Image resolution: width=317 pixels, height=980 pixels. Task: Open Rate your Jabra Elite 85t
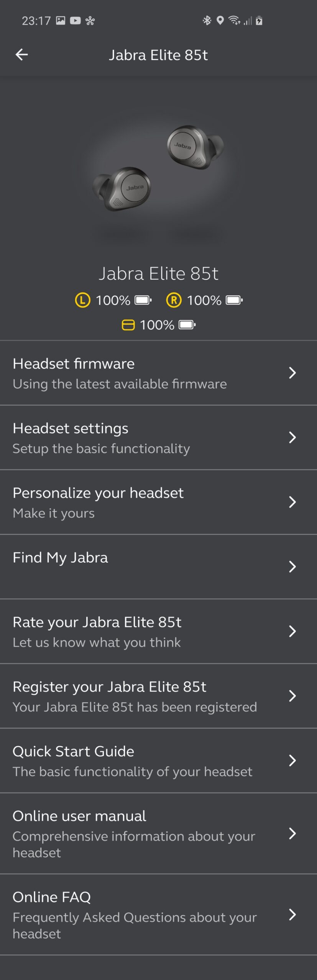[x=158, y=631]
